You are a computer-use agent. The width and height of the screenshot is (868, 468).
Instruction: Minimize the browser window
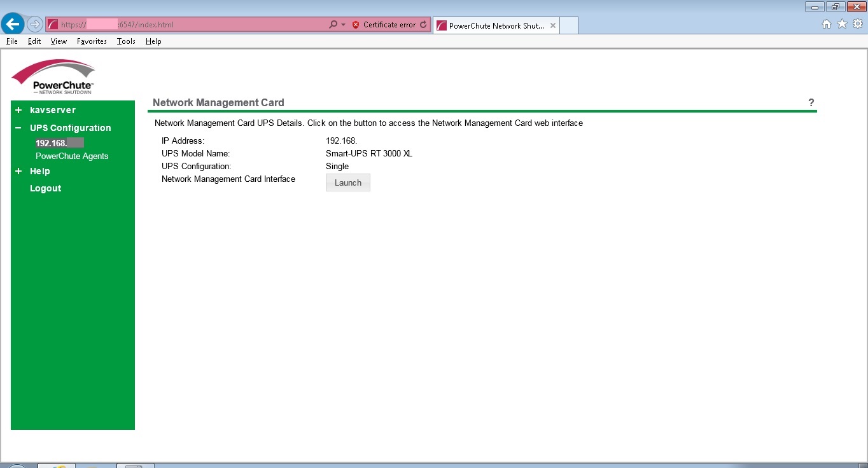point(815,7)
